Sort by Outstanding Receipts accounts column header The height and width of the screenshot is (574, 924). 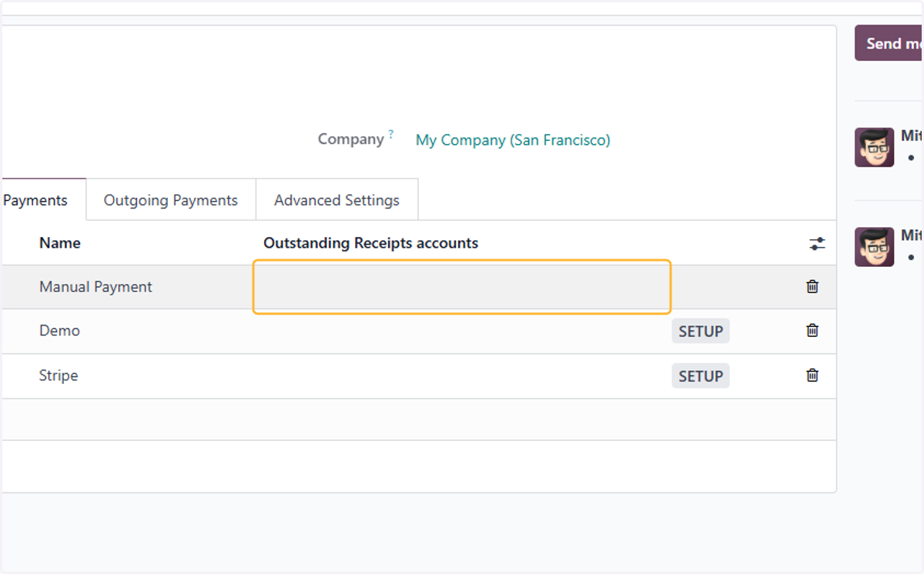coord(371,243)
